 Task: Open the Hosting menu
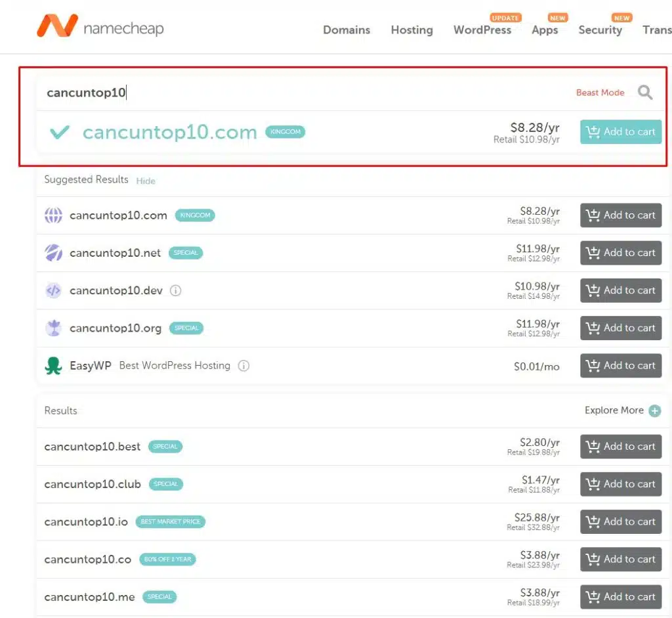coord(412,30)
